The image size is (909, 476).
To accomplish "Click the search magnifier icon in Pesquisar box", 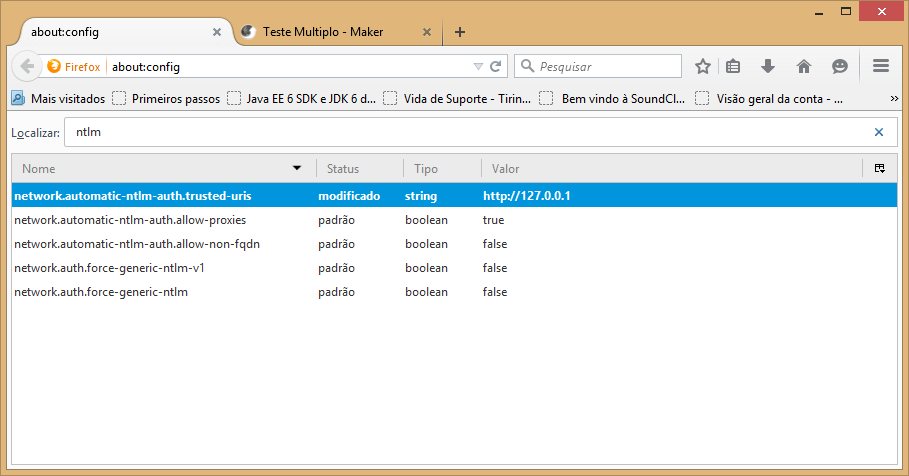I will click(527, 66).
